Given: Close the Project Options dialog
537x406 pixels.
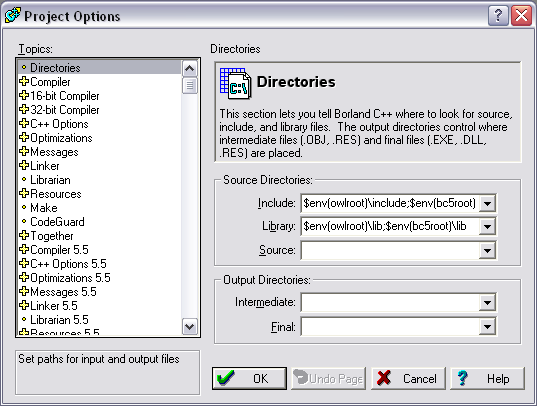Looking at the screenshot, I should point(521,15).
